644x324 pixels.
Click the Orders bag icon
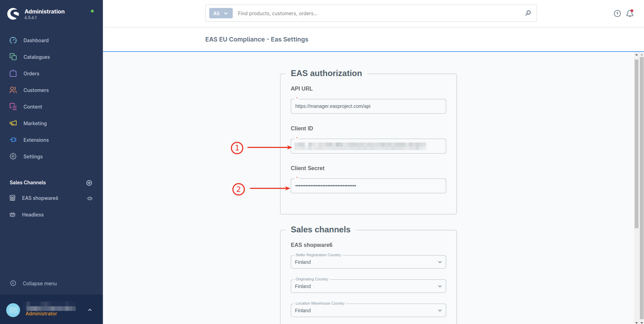(13, 74)
